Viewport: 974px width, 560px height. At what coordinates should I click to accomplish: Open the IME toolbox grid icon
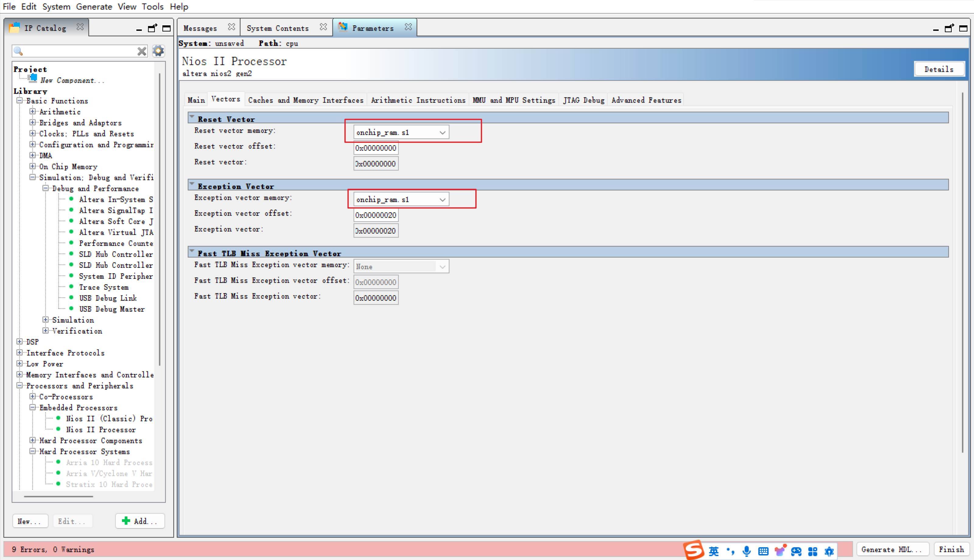click(813, 551)
